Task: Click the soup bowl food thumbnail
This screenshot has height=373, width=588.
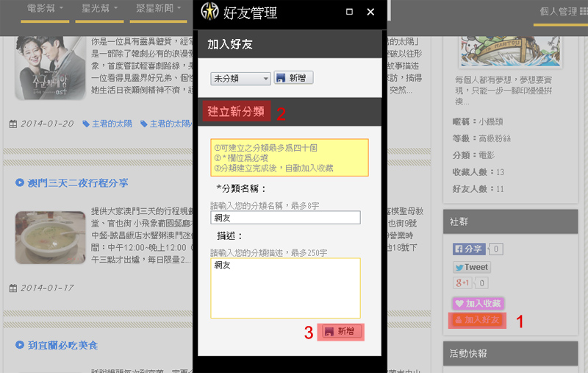Action: (x=51, y=238)
